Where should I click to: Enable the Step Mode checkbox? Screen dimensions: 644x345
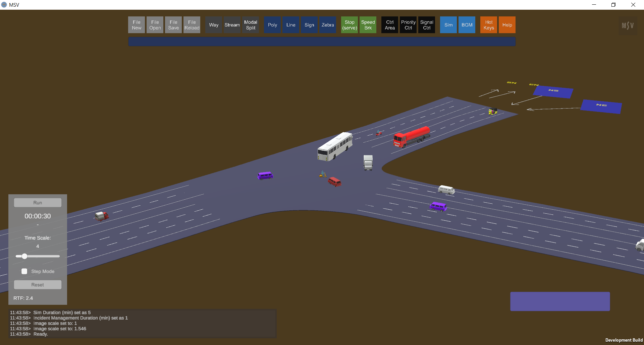coord(24,271)
